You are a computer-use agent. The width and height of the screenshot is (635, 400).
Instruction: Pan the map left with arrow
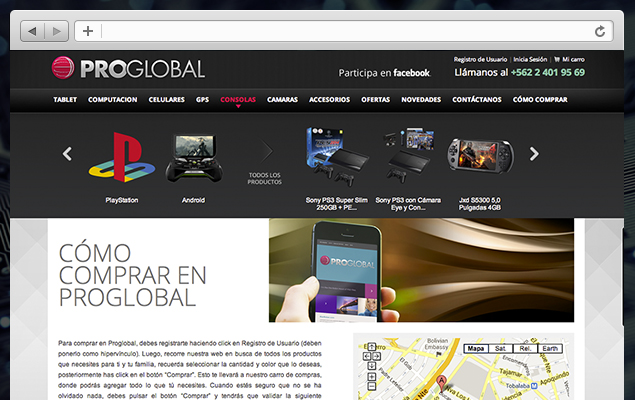tap(367, 356)
